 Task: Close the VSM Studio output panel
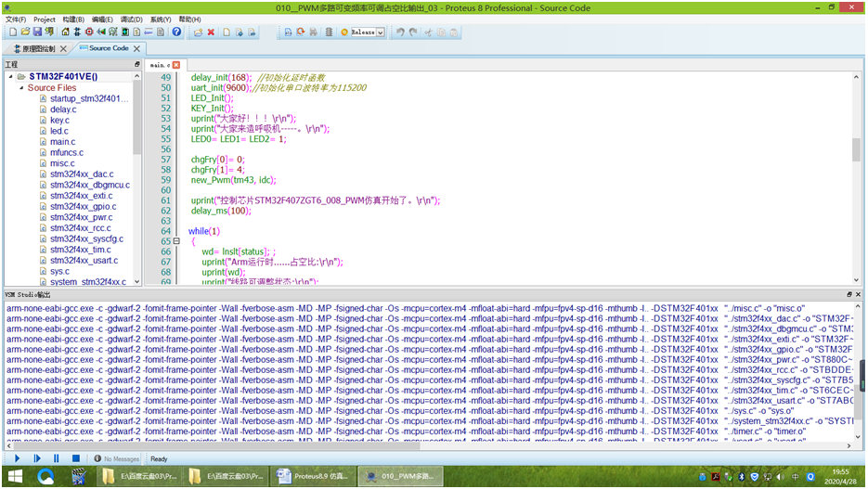tap(858, 295)
